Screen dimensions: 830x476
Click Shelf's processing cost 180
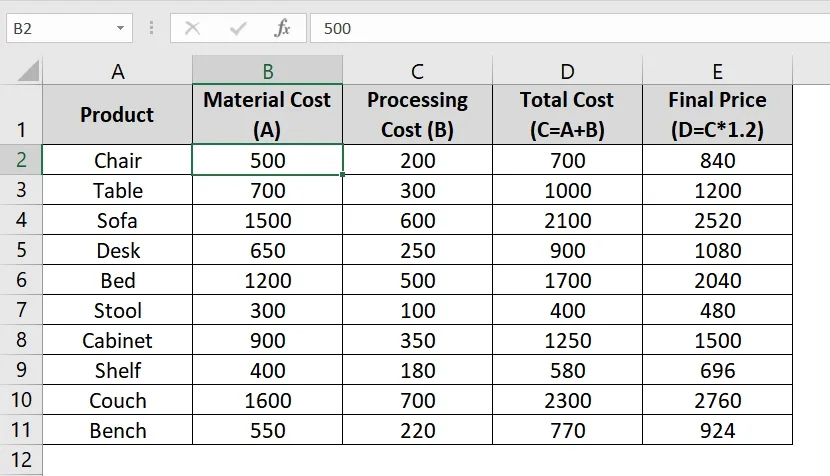tap(417, 370)
